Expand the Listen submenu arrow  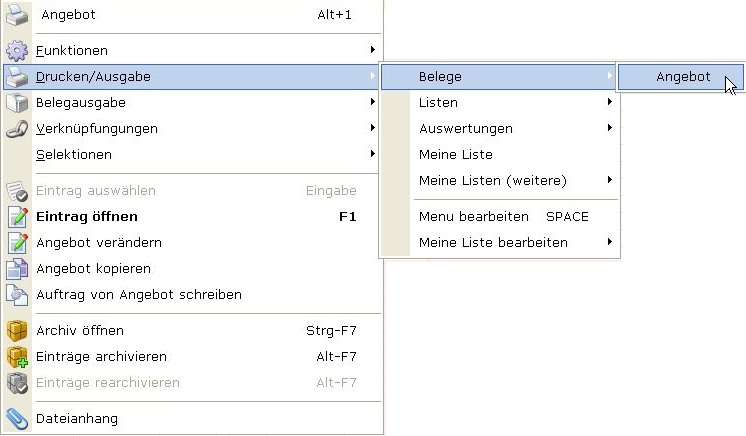click(x=609, y=102)
